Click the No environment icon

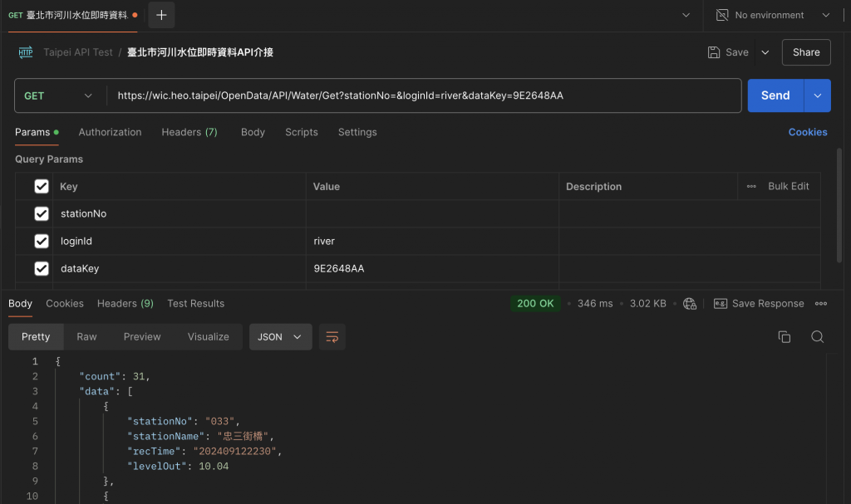(x=722, y=15)
